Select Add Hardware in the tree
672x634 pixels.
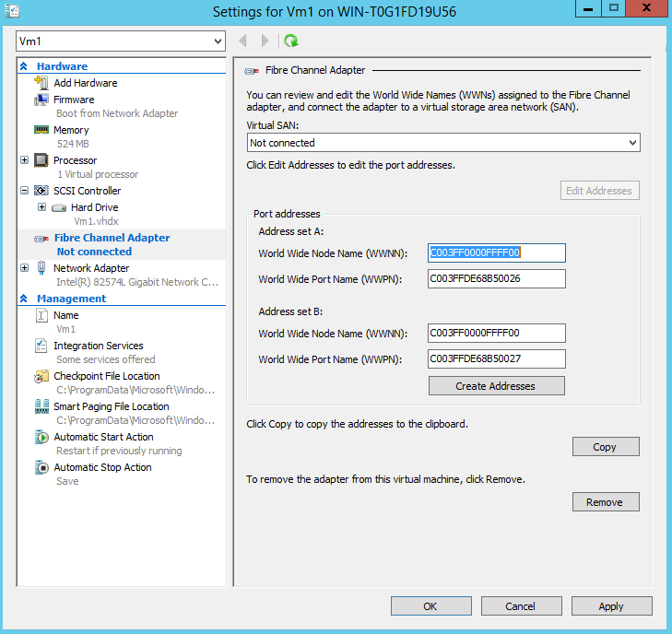coord(86,83)
